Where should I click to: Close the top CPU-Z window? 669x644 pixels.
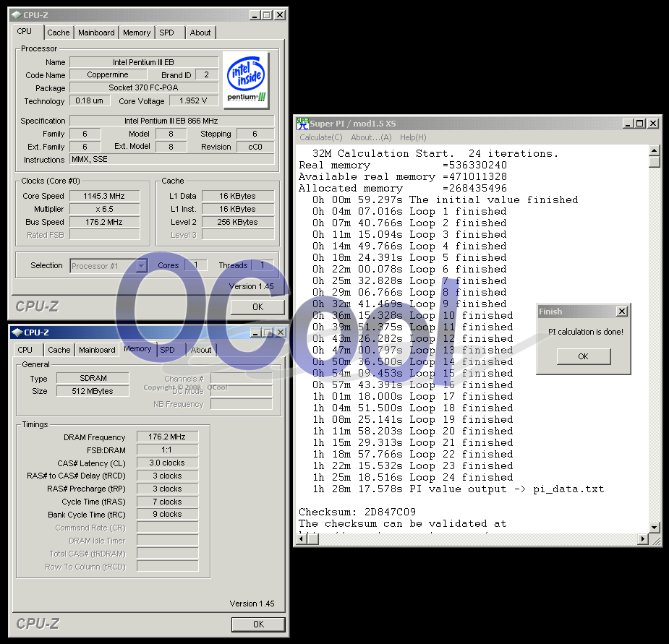[x=280, y=15]
